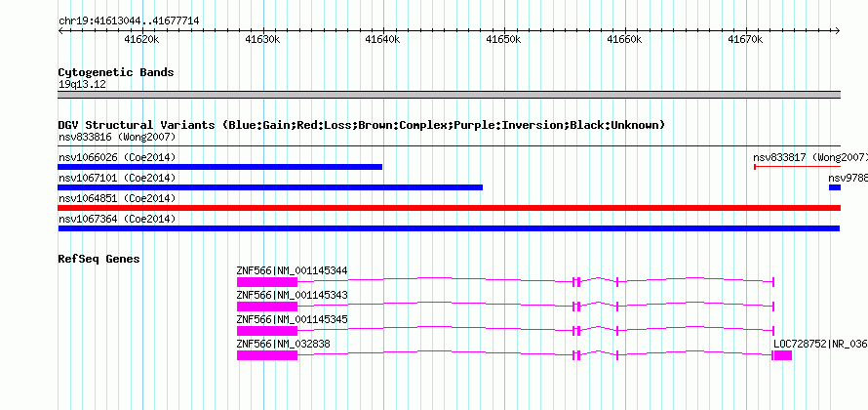The image size is (868, 410).
Task: Click the LOC728752 magenta exon block
Action: [x=783, y=355]
